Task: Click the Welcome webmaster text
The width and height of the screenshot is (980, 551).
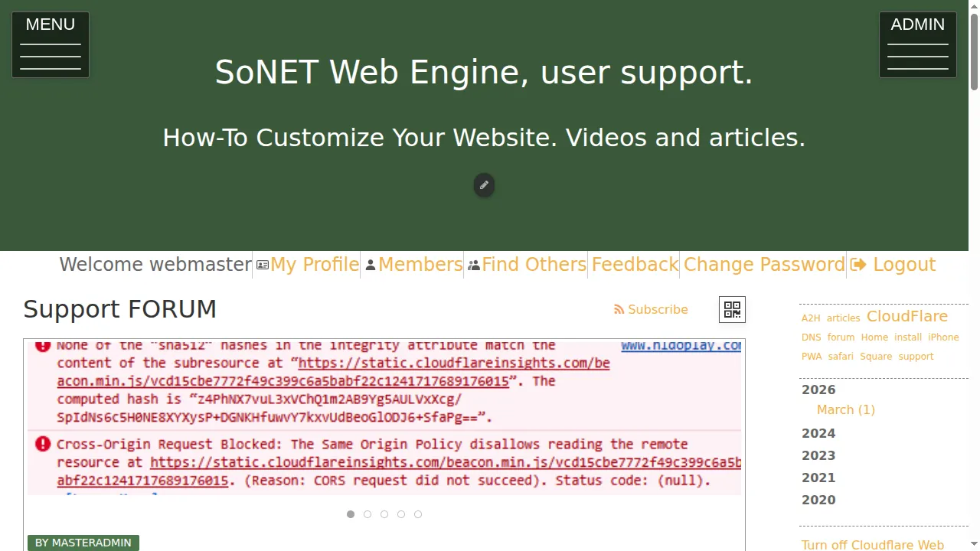Action: tap(155, 265)
